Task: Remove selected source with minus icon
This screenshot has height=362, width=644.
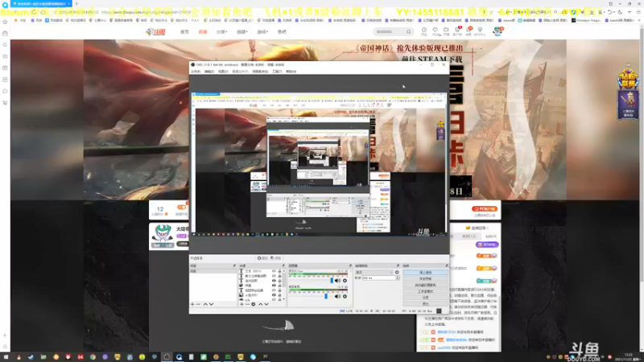Action: (247, 304)
